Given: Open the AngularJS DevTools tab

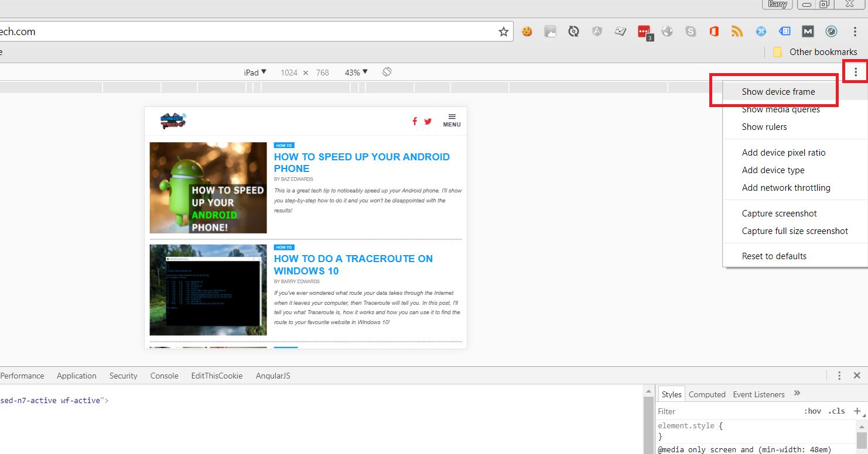Looking at the screenshot, I should tap(273, 376).
